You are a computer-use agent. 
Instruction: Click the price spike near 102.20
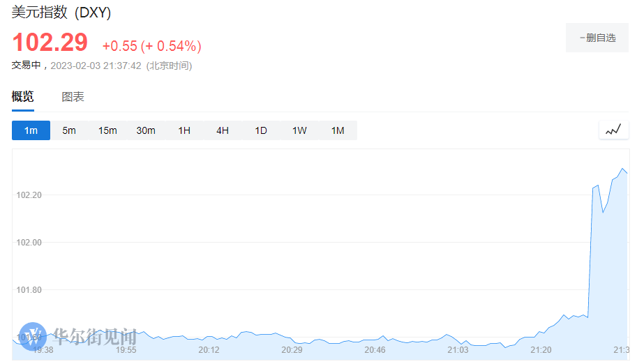click(x=595, y=186)
